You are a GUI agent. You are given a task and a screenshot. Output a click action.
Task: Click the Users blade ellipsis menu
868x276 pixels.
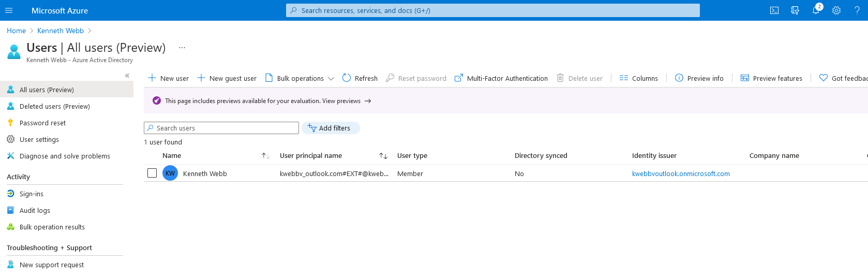(182, 48)
